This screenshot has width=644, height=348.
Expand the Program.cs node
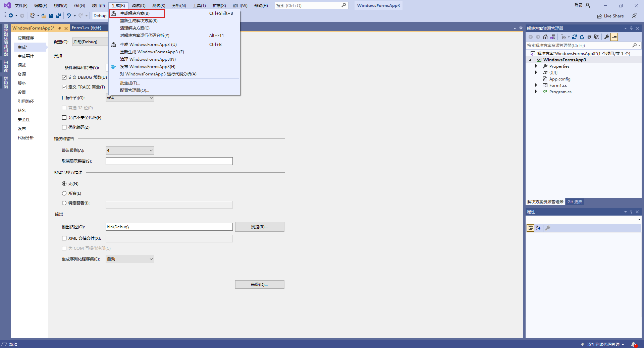536,92
